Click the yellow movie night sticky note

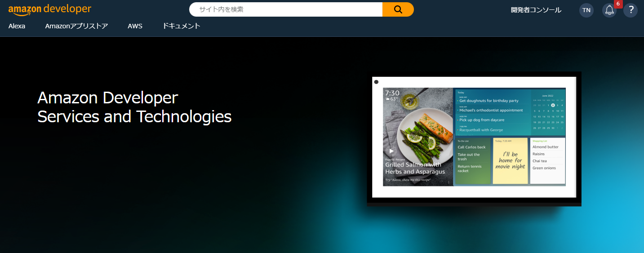pyautogui.click(x=511, y=161)
